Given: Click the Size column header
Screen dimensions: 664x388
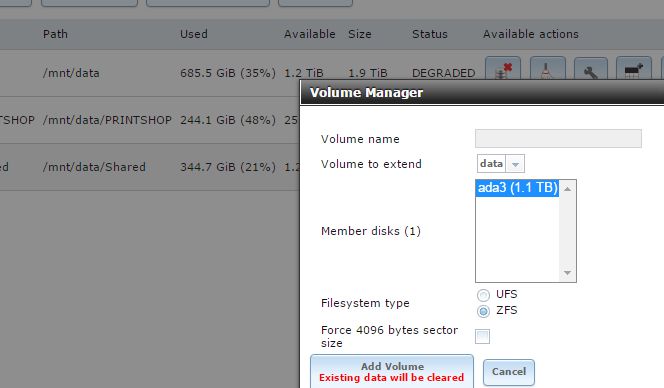Looking at the screenshot, I should 360,34.
